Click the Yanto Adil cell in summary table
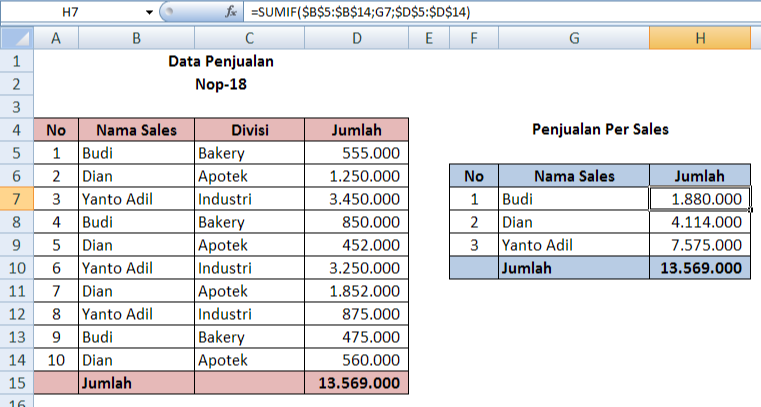 (x=573, y=244)
